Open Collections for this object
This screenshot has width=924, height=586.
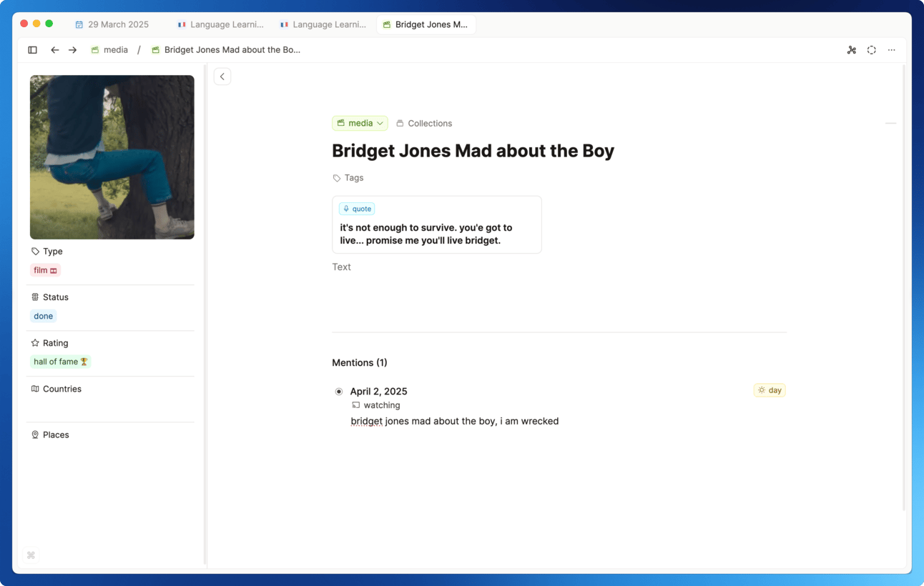click(424, 123)
